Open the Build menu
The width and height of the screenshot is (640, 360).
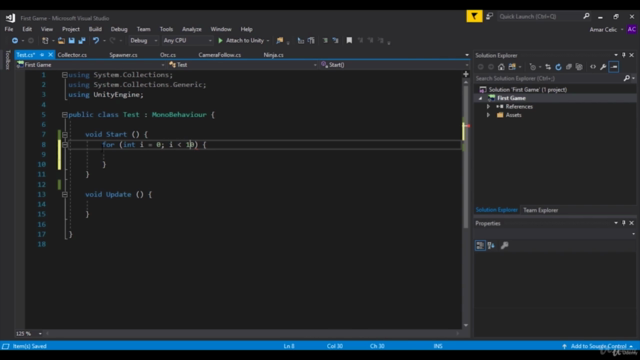pyautogui.click(x=95, y=29)
